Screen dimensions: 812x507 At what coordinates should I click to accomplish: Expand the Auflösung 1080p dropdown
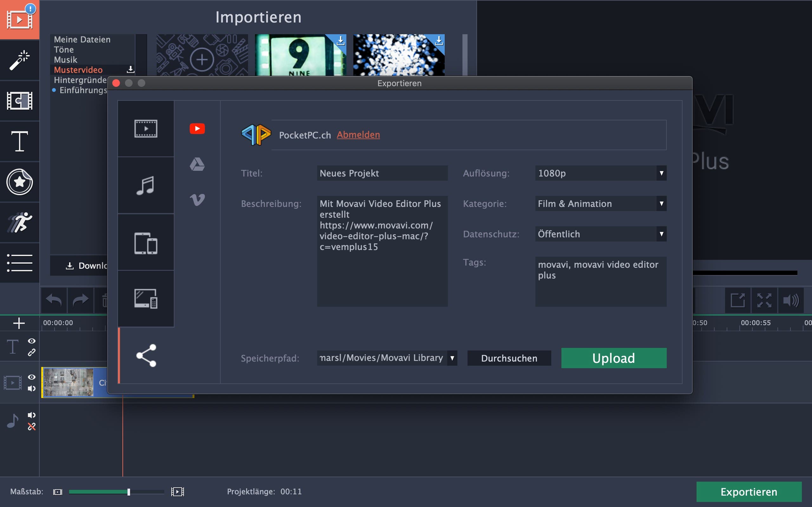[x=600, y=173]
